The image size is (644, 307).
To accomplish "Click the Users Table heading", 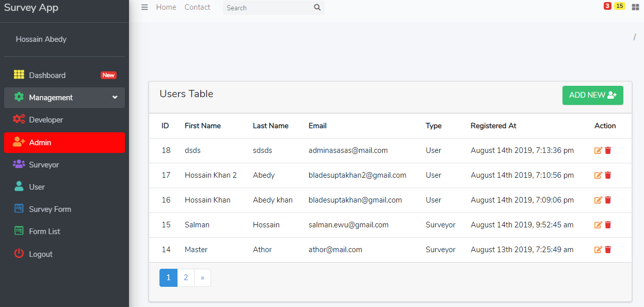I will coord(186,94).
